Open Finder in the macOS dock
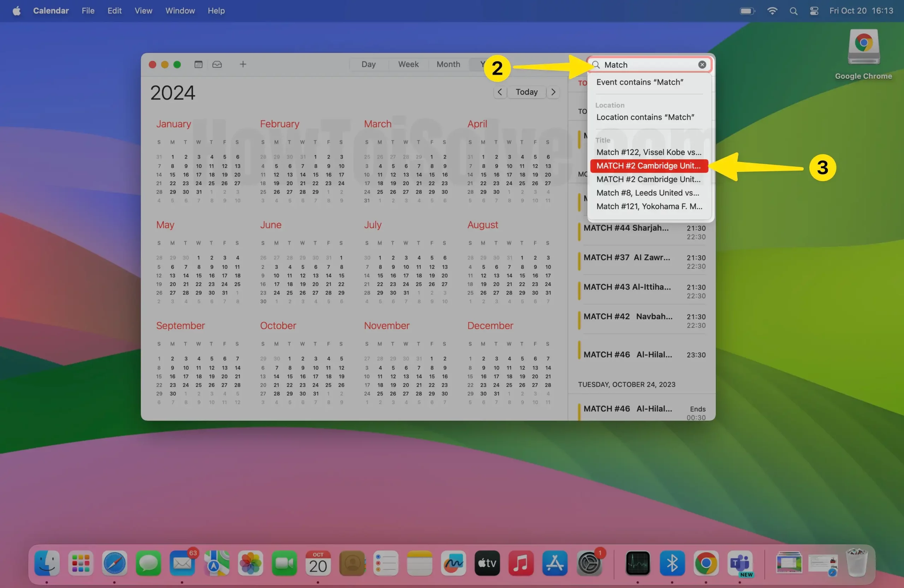The height and width of the screenshot is (588, 904). [47, 562]
